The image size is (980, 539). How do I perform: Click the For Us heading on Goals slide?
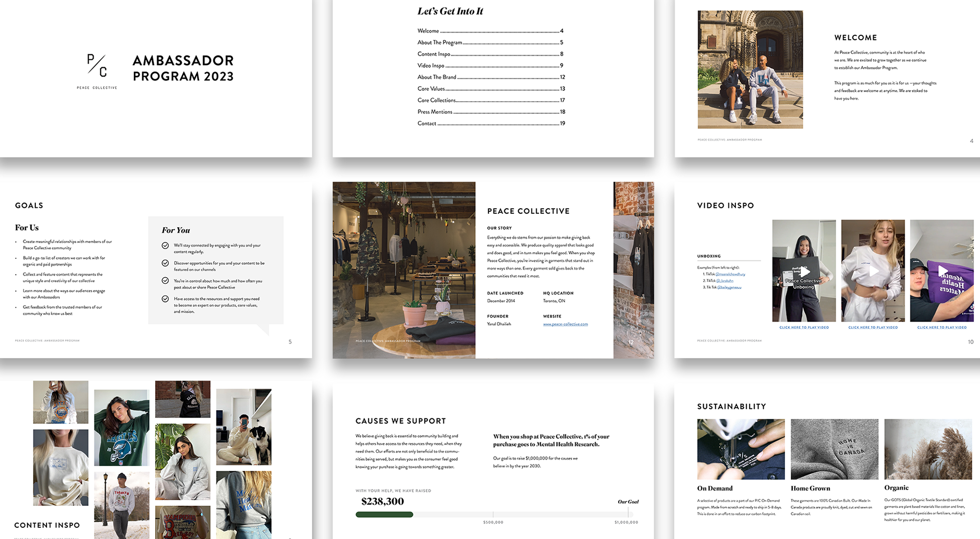click(27, 228)
